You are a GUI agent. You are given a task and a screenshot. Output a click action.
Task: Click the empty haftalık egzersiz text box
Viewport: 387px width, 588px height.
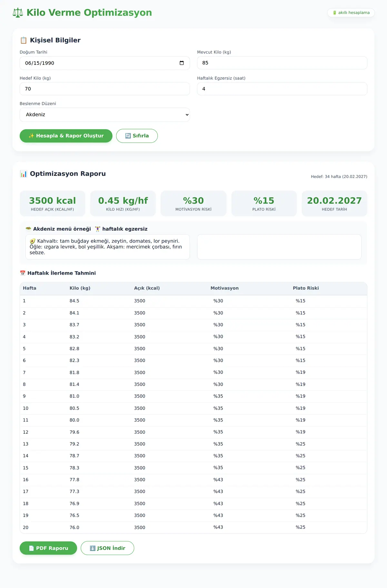(279, 247)
